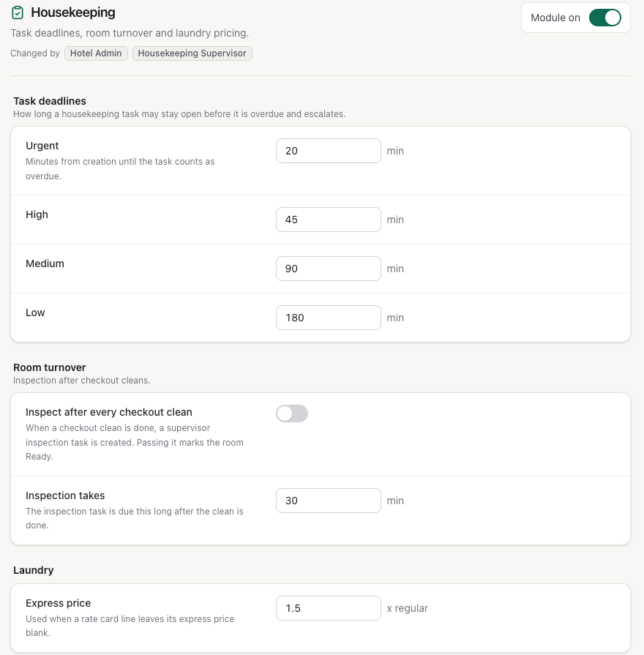Click the Laundry section heading

tap(34, 570)
